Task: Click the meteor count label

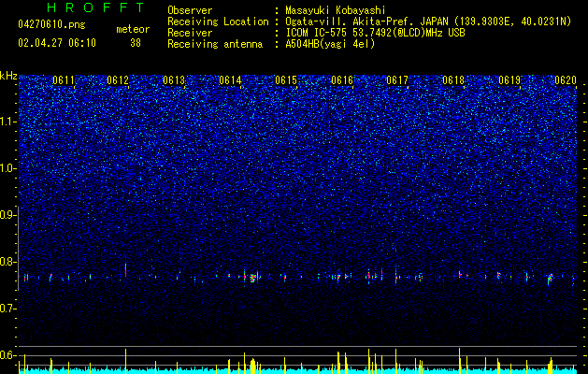Action: click(x=133, y=29)
